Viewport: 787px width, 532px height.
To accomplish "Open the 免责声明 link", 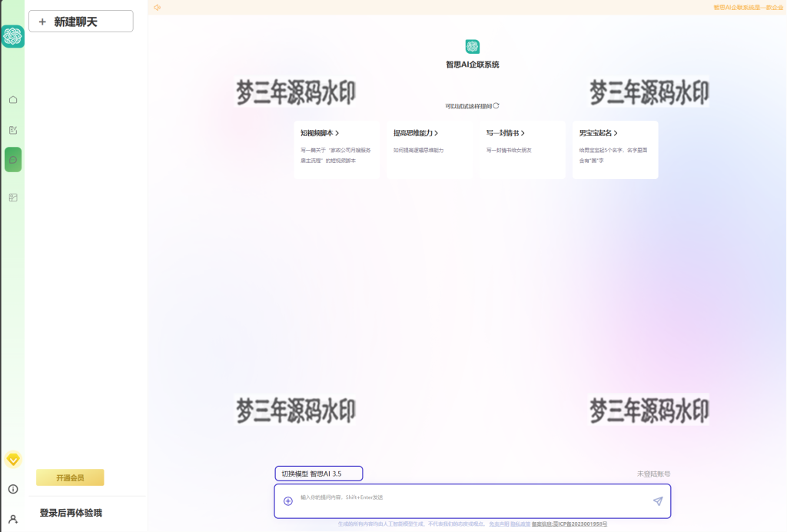I will coord(499,524).
